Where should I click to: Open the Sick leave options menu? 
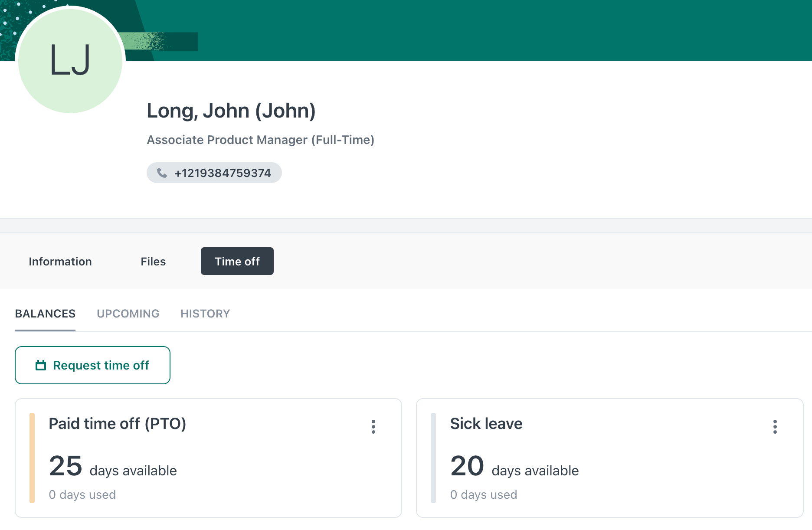[x=775, y=427]
